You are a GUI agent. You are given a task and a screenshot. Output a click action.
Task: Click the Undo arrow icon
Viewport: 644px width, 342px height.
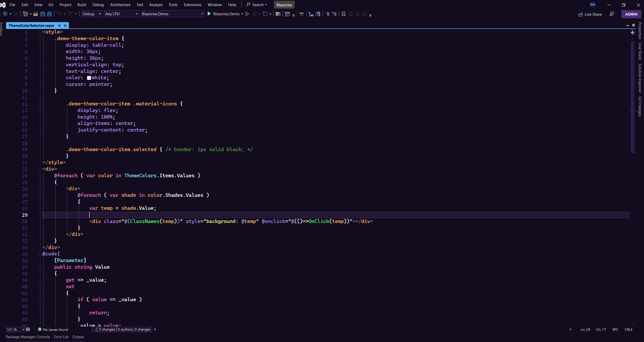(59, 14)
